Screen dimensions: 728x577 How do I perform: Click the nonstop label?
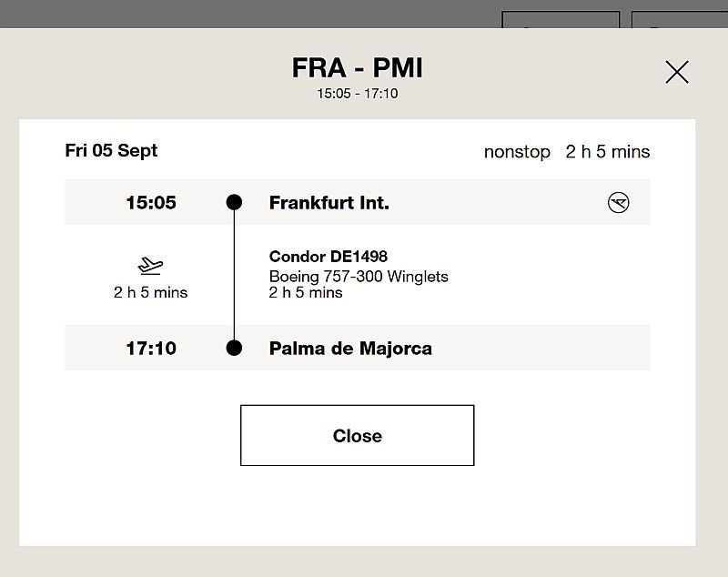pyautogui.click(x=517, y=152)
